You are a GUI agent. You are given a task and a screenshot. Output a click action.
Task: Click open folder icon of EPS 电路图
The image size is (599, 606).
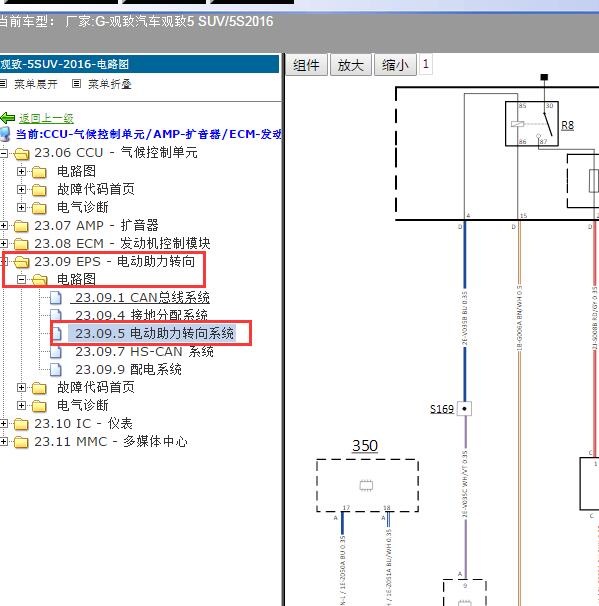coord(40,280)
